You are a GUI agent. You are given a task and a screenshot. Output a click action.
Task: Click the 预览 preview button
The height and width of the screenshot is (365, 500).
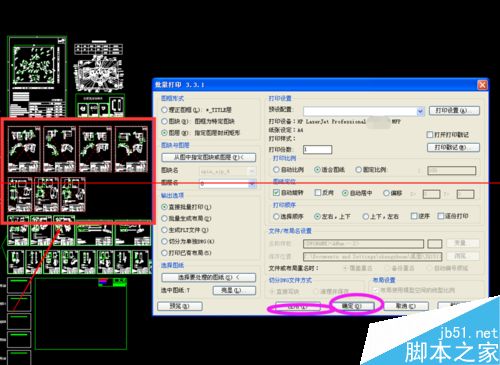[180, 306]
